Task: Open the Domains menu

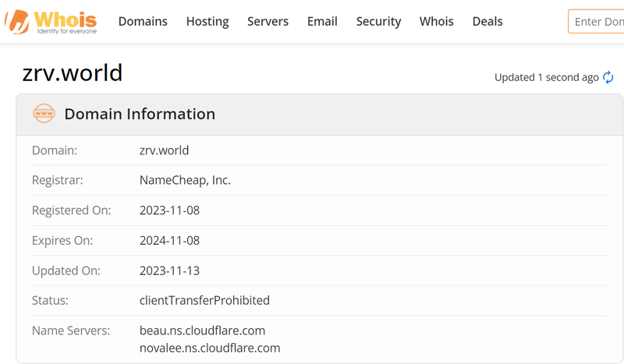Action: 143,22
